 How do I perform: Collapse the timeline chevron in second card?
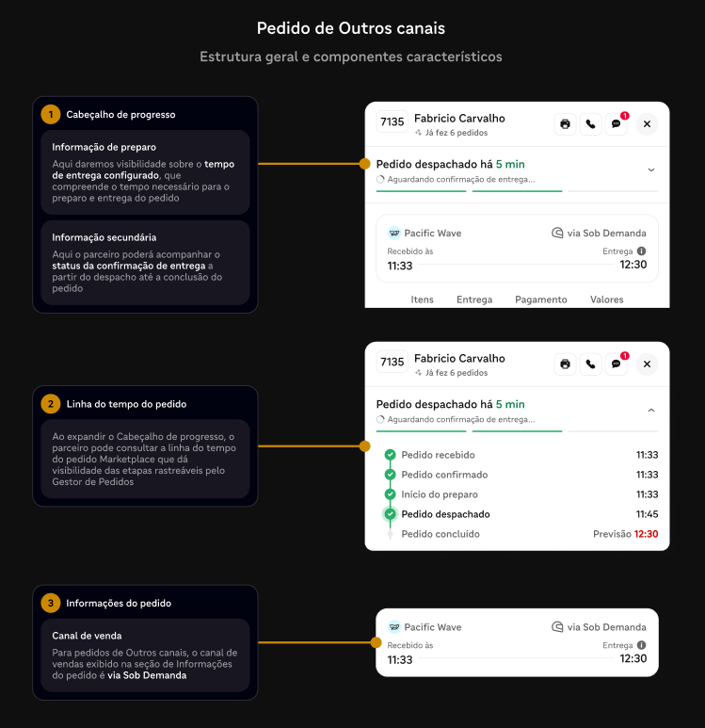tap(651, 410)
